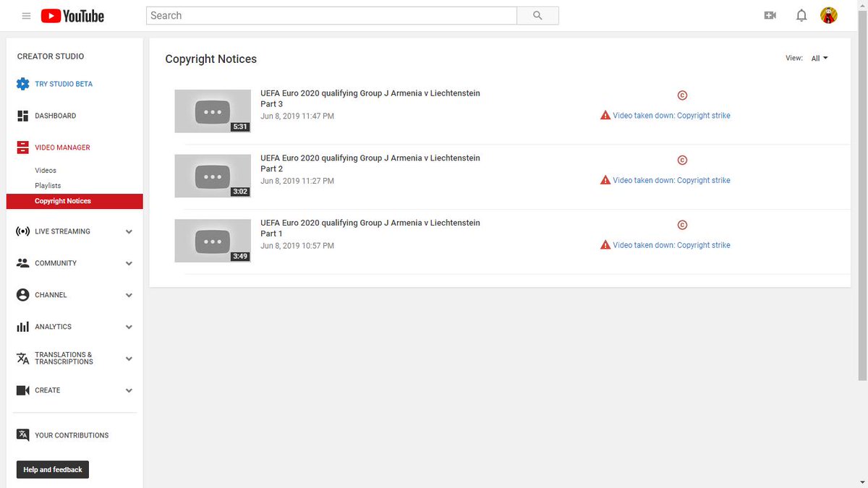The image size is (868, 488).
Task: Click the copyright symbol for Part 2
Action: 682,160
